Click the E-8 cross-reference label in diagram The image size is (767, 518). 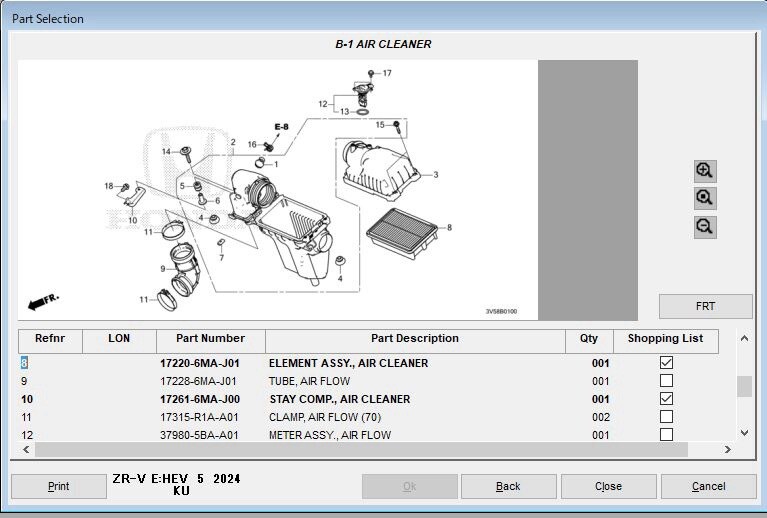(x=281, y=127)
